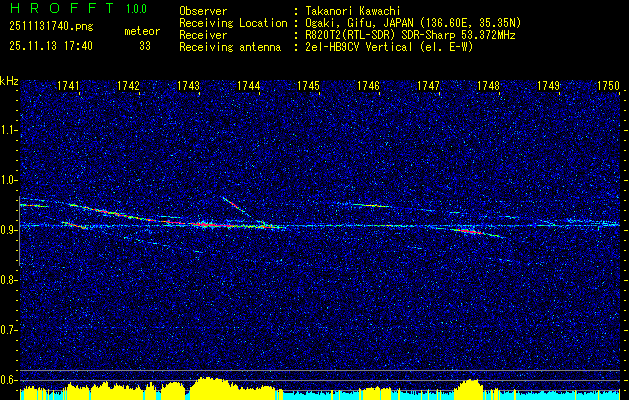The height and width of the screenshot is (400, 629).
Task: Click the observer name Takanori Kawachi
Action: 352,11
